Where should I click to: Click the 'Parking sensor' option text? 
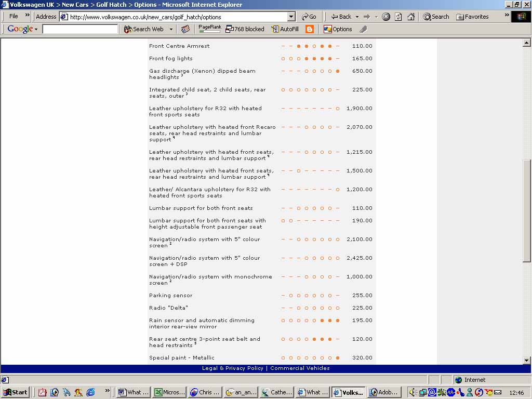point(170,295)
